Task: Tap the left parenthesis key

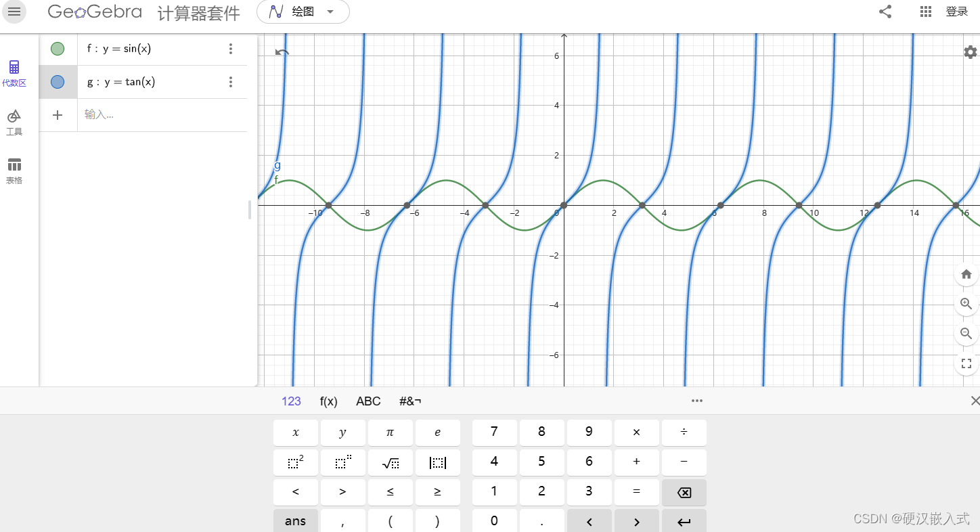Action: (x=391, y=520)
